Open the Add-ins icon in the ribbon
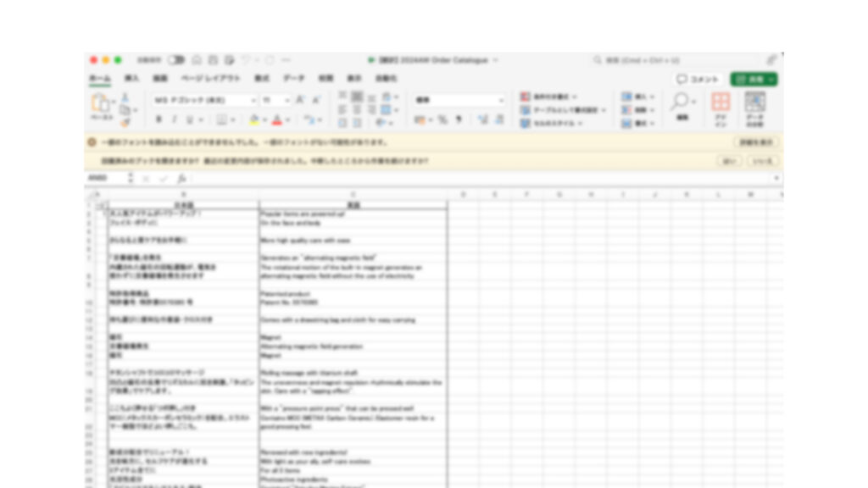This screenshot has width=868, height=488. point(721,109)
